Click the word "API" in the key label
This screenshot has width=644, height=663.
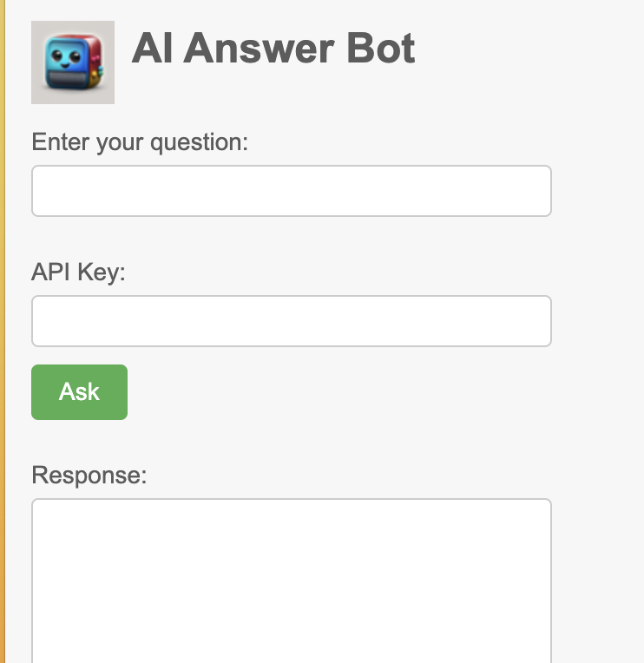52,272
